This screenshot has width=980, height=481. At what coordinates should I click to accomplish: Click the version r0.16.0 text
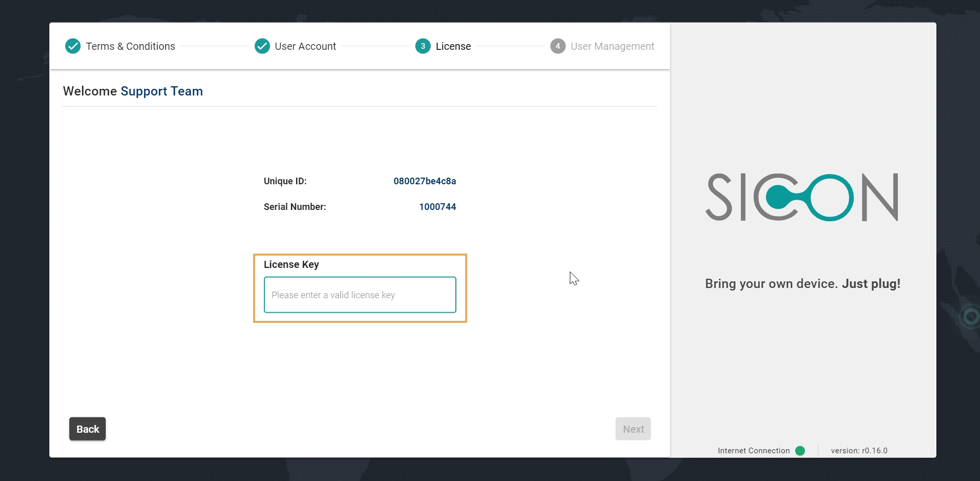[x=859, y=451]
